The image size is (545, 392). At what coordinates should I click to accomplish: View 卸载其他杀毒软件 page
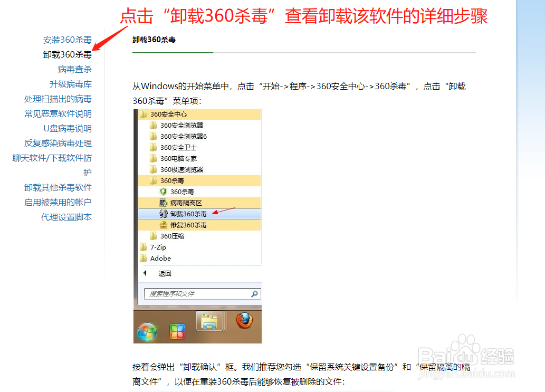(58, 188)
